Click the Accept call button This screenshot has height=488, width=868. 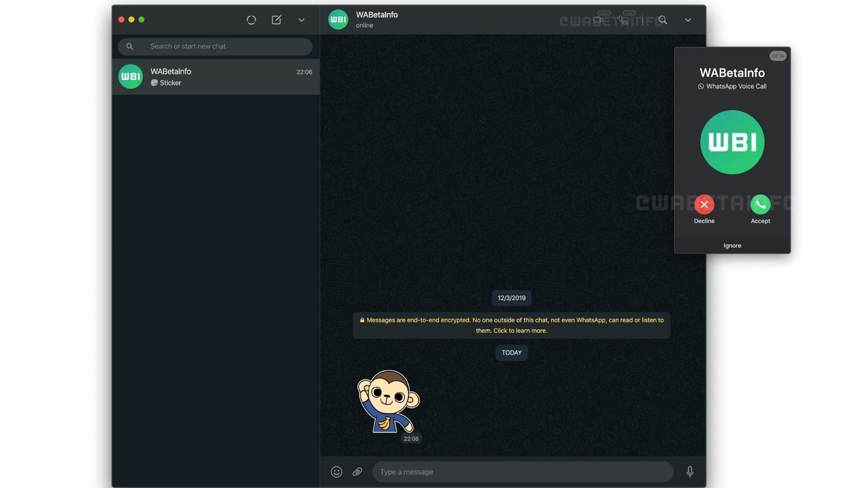click(759, 204)
